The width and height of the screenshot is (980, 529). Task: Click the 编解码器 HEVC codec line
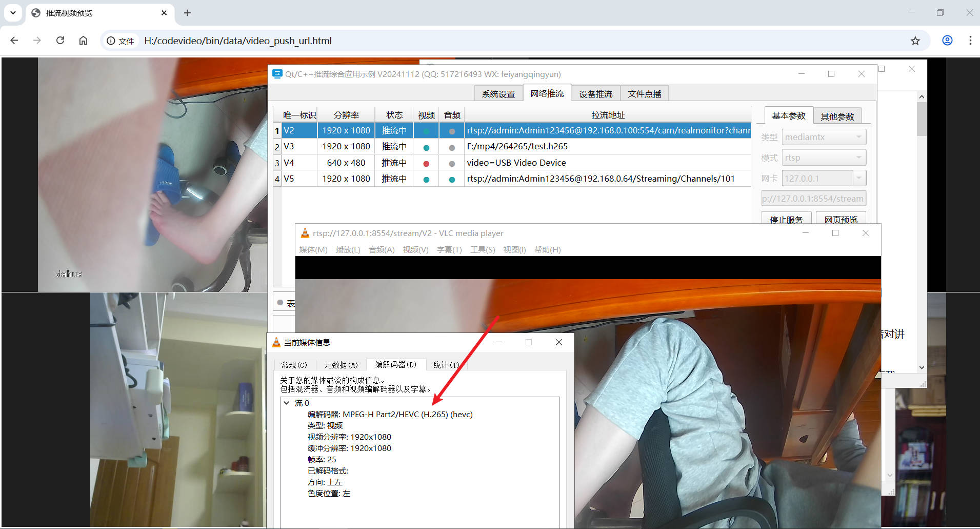tap(390, 414)
